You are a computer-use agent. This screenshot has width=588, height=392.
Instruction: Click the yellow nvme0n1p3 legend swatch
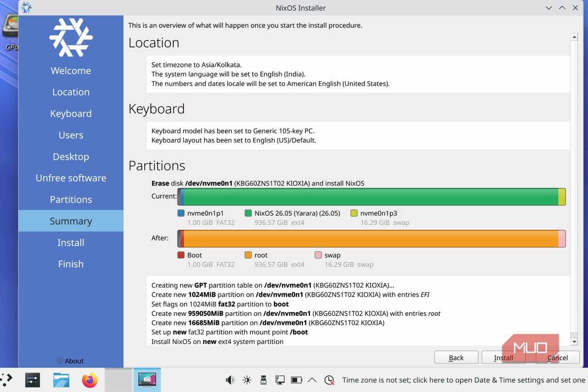(354, 213)
